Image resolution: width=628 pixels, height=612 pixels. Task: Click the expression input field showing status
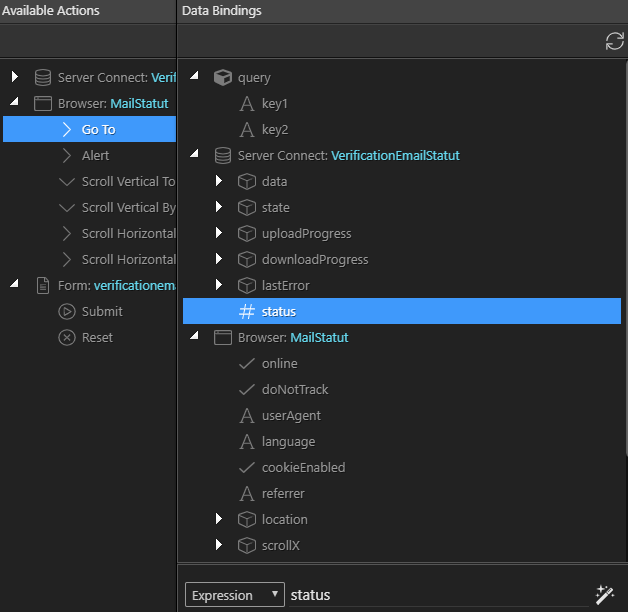(439, 595)
